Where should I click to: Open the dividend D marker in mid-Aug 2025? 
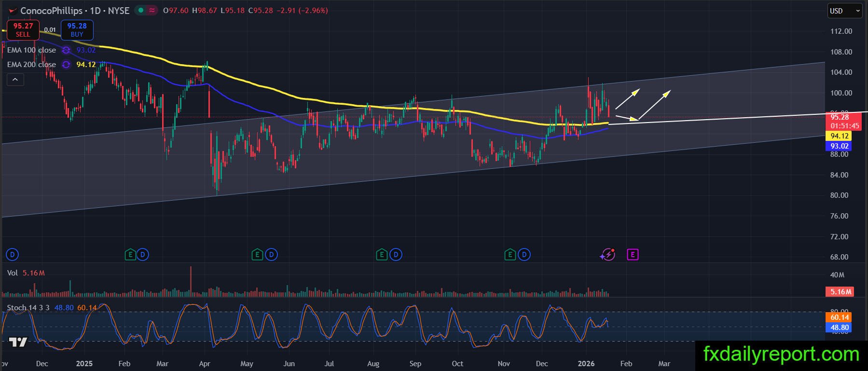(x=396, y=254)
